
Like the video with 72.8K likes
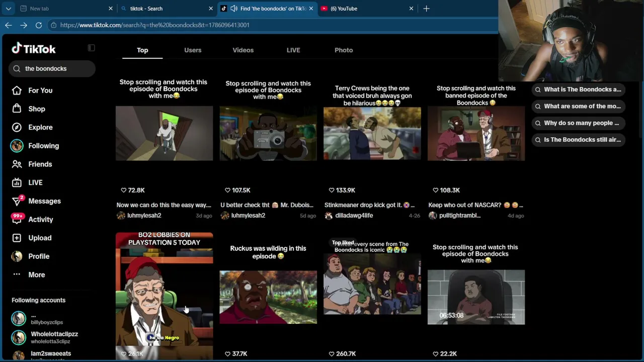click(x=124, y=190)
